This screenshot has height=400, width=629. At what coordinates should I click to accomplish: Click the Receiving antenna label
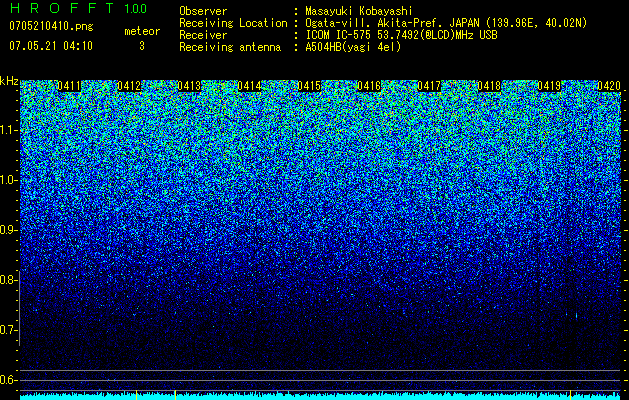tap(230, 47)
